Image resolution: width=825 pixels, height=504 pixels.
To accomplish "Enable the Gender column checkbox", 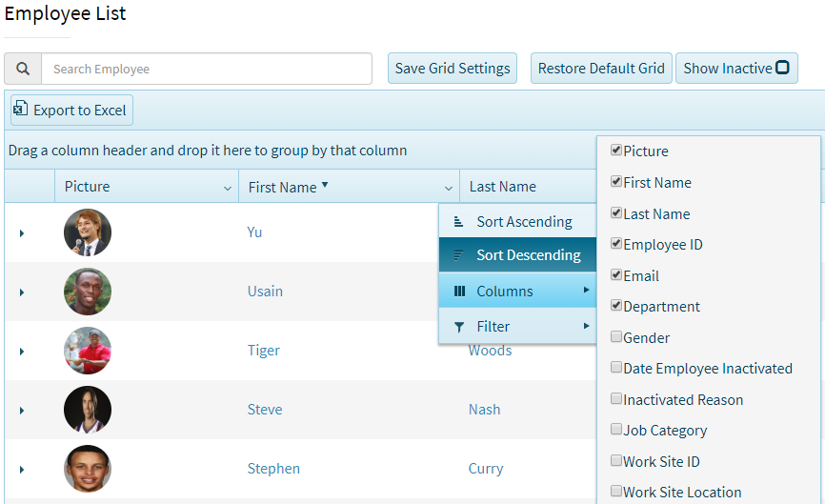I will coord(616,337).
